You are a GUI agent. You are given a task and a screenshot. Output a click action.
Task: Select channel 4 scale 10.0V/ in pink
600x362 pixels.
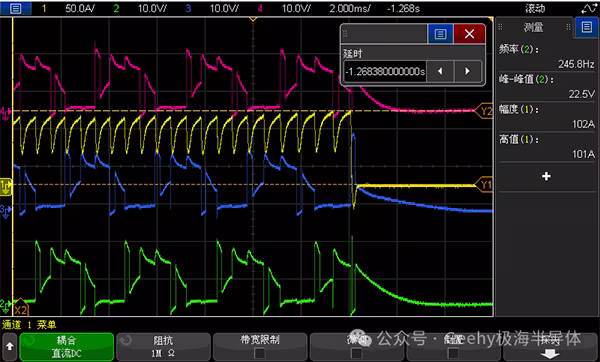click(296, 8)
